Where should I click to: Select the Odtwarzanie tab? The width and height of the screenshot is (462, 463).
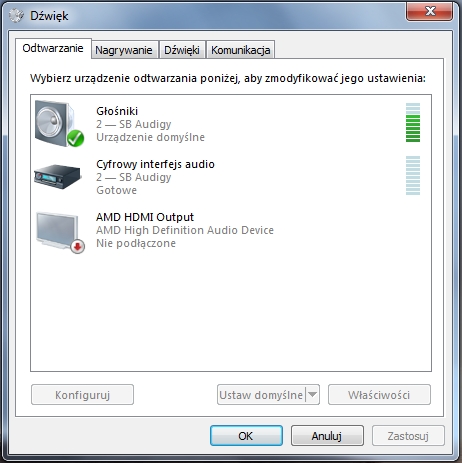point(53,49)
